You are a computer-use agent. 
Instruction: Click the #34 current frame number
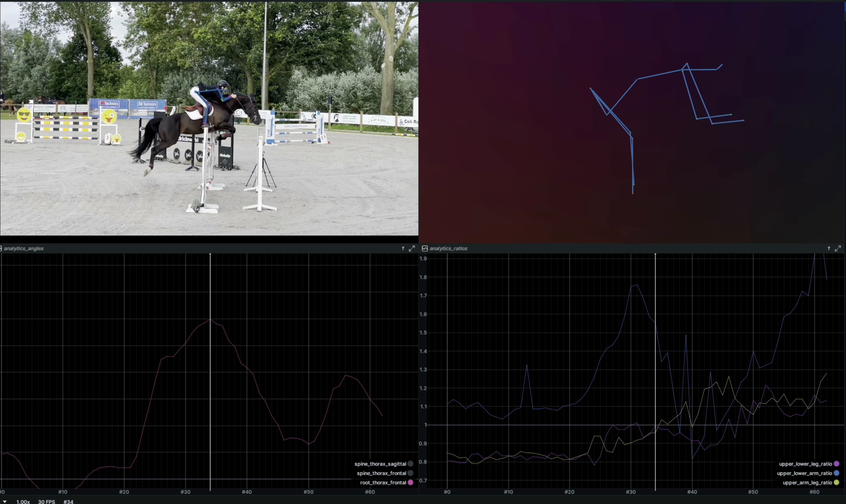click(68, 501)
